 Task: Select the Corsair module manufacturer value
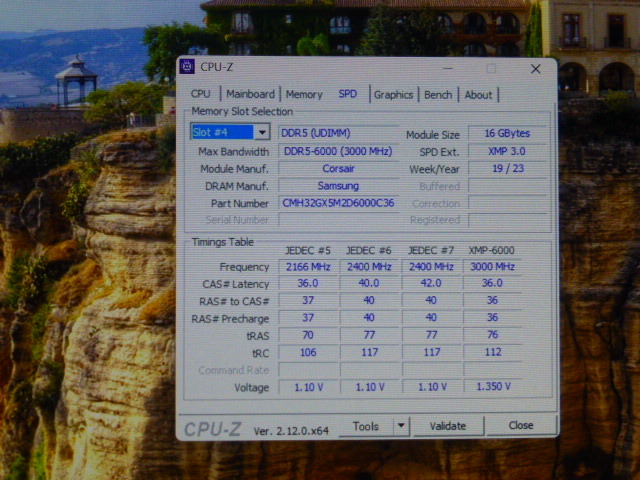[338, 168]
